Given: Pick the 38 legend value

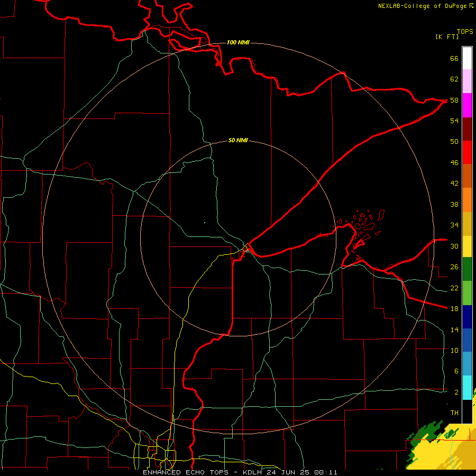Looking at the screenshot, I should pyautogui.click(x=454, y=204).
